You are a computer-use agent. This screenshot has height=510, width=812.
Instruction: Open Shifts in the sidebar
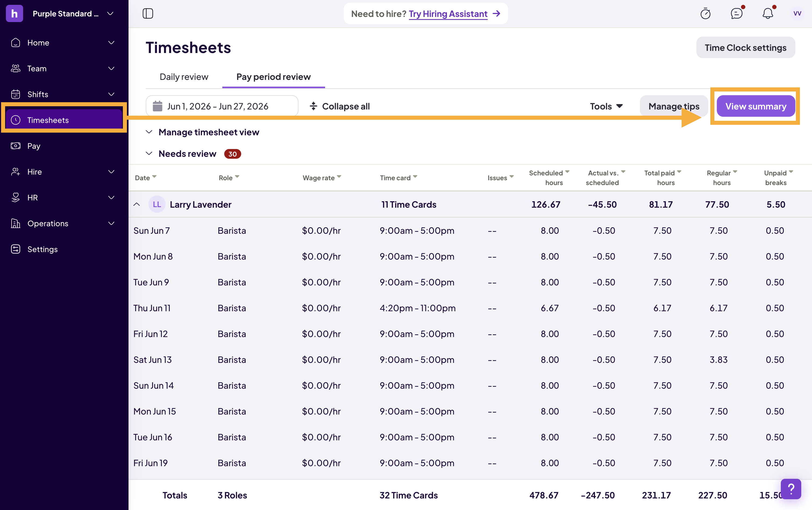click(64, 94)
